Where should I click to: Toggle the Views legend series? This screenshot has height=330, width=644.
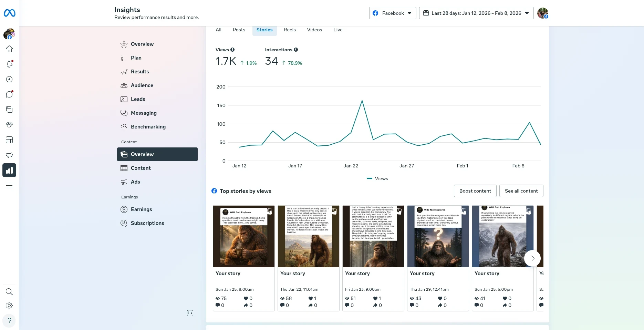[x=377, y=178]
